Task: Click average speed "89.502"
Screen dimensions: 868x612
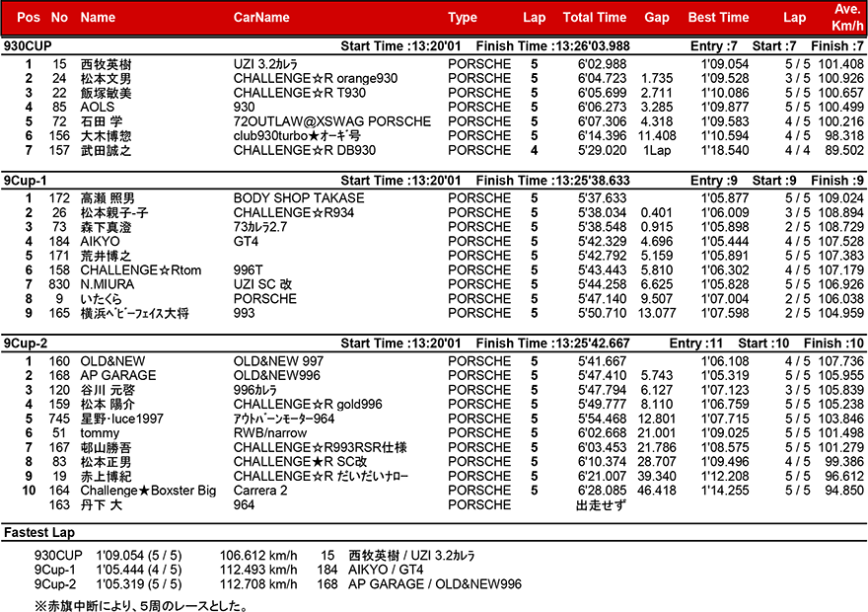Action: point(844,151)
